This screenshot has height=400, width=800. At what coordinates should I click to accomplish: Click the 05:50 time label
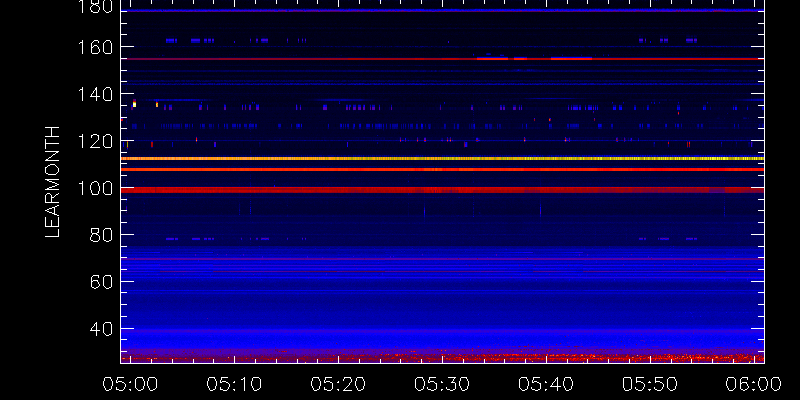pyautogui.click(x=649, y=384)
